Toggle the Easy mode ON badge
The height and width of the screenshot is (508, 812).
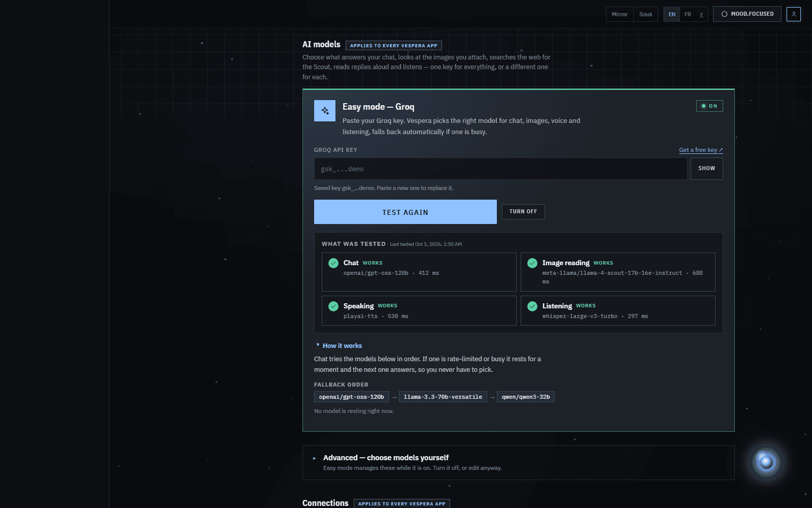coord(709,106)
